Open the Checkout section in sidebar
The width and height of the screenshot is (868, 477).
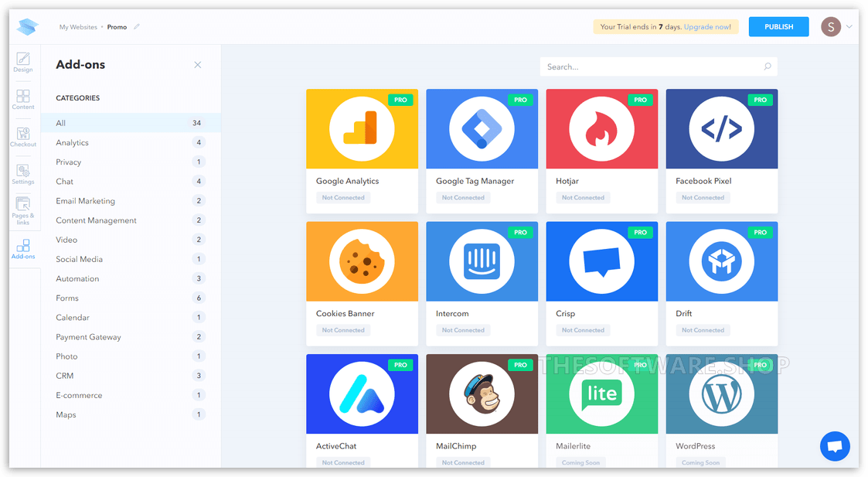coord(23,137)
